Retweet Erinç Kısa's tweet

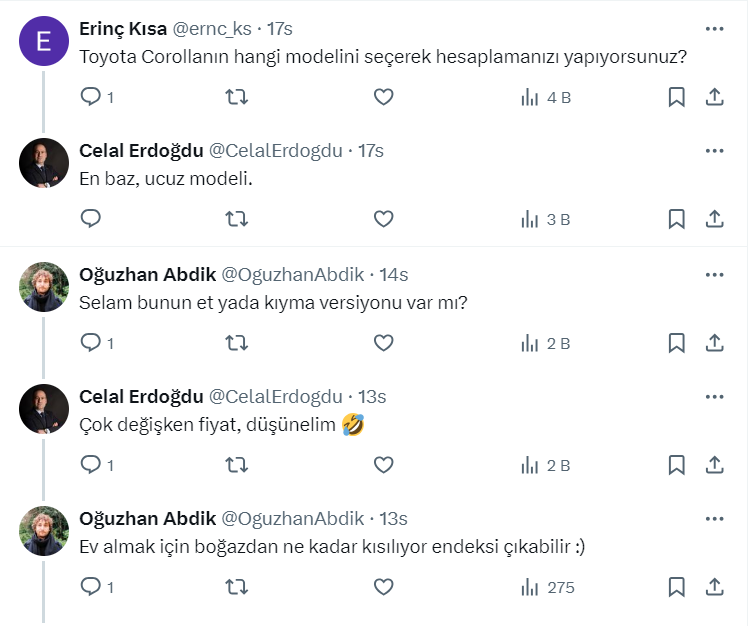coord(237,97)
